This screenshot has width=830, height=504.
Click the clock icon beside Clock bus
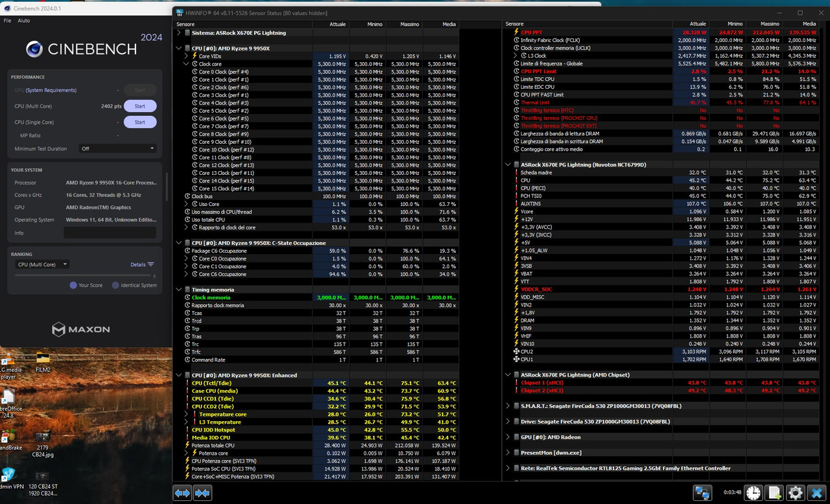[x=187, y=196]
